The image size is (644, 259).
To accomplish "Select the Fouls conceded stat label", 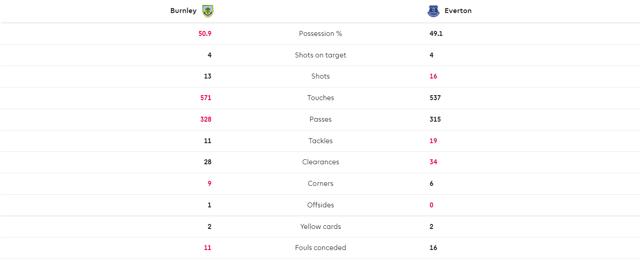I will [320, 248].
